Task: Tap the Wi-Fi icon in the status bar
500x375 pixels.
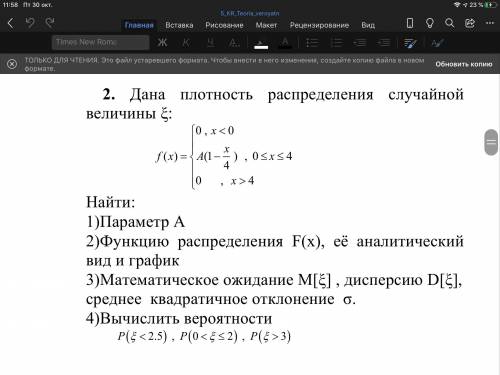Action: (x=457, y=5)
